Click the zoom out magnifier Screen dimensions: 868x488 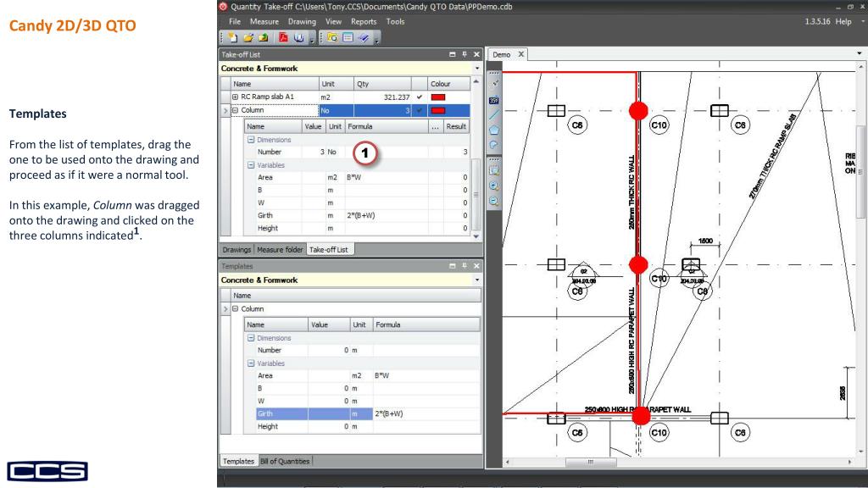[494, 202]
